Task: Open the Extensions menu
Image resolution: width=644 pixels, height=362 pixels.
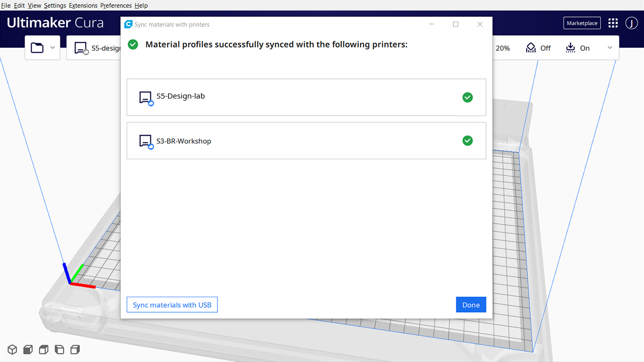Action: click(83, 6)
